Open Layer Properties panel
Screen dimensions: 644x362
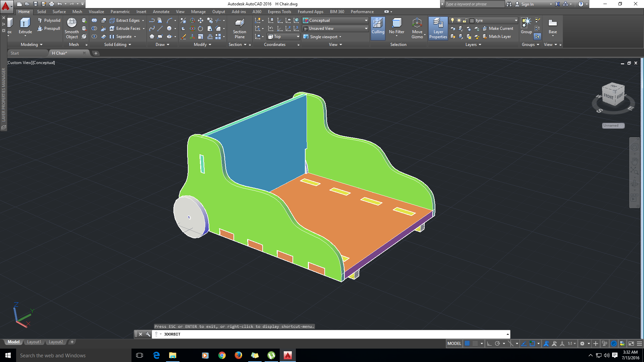pyautogui.click(x=438, y=28)
